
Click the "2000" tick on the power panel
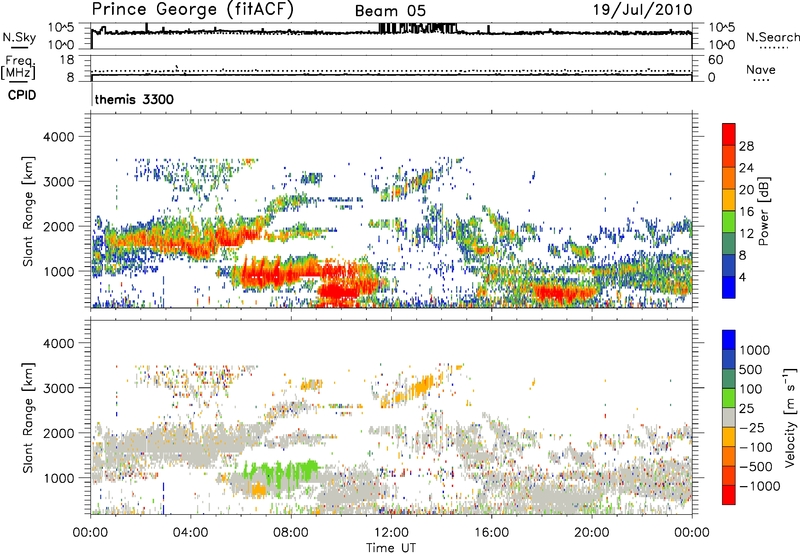[59, 226]
